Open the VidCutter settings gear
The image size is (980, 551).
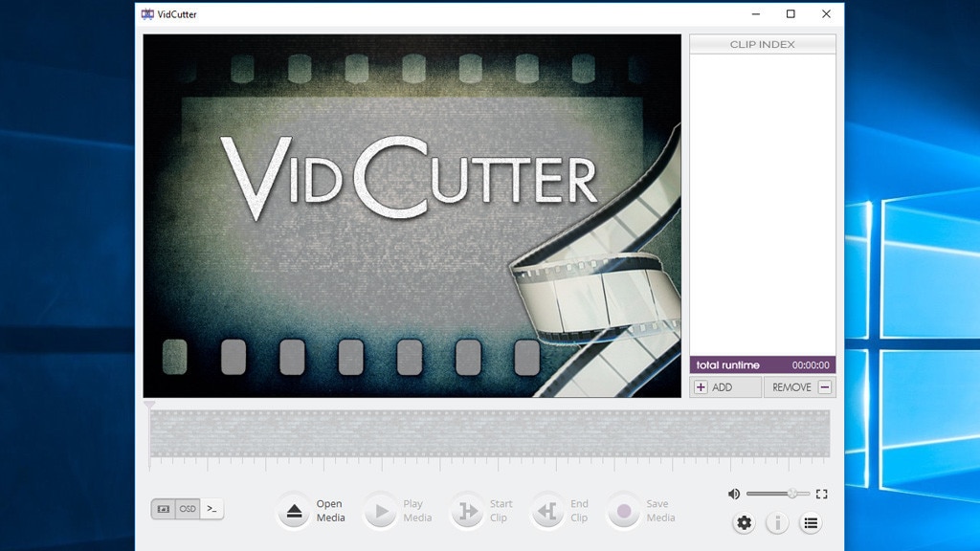click(744, 523)
